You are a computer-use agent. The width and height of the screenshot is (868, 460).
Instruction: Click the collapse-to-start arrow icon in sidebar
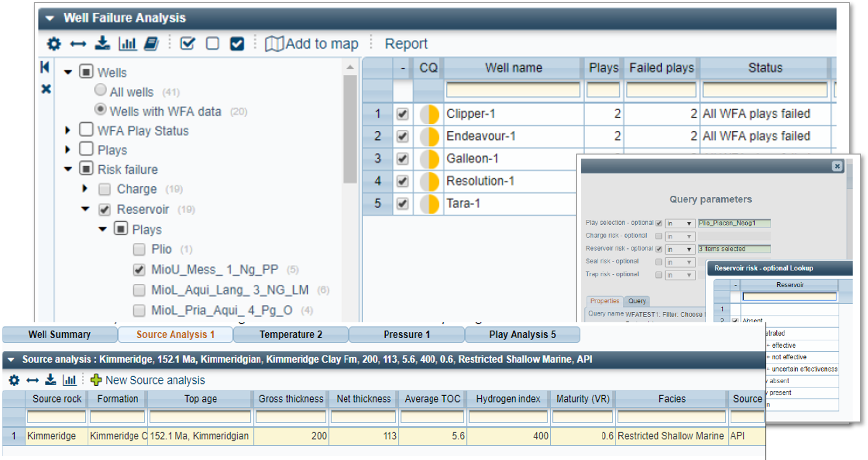click(45, 67)
